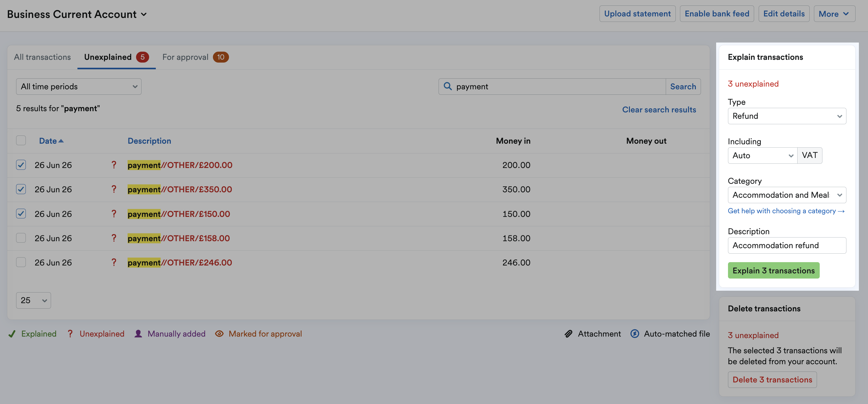Screen dimensions: 868x404
Task: Uncheck the £150.00 payment row checkbox
Action: click(x=21, y=214)
